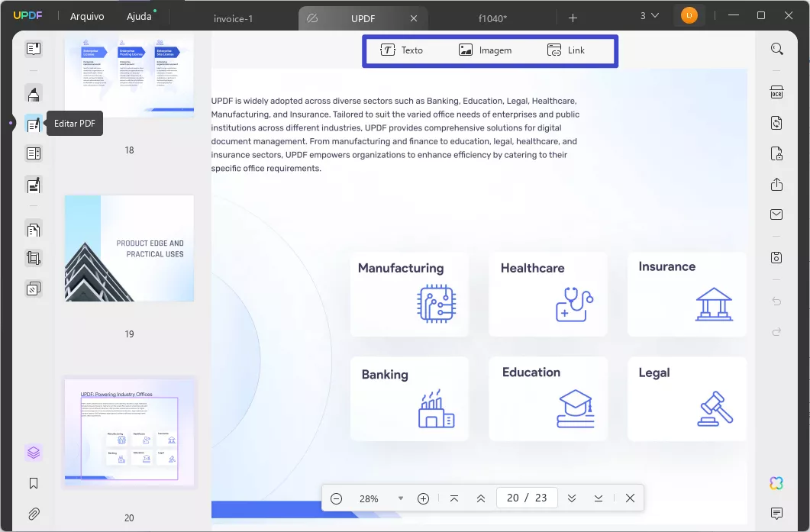Click the Manufacturing card heading
Screen dimensions: 810x532
click(x=401, y=268)
